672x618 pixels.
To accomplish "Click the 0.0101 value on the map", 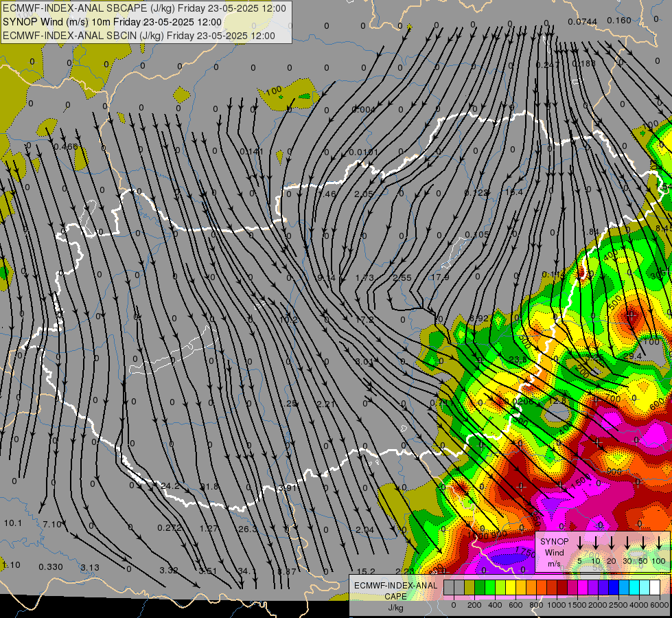I will (363, 152).
